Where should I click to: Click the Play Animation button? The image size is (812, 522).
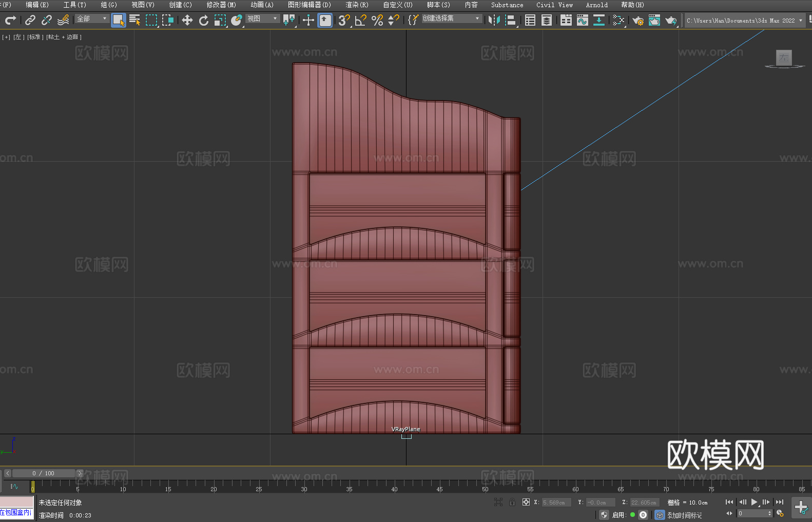(x=755, y=502)
